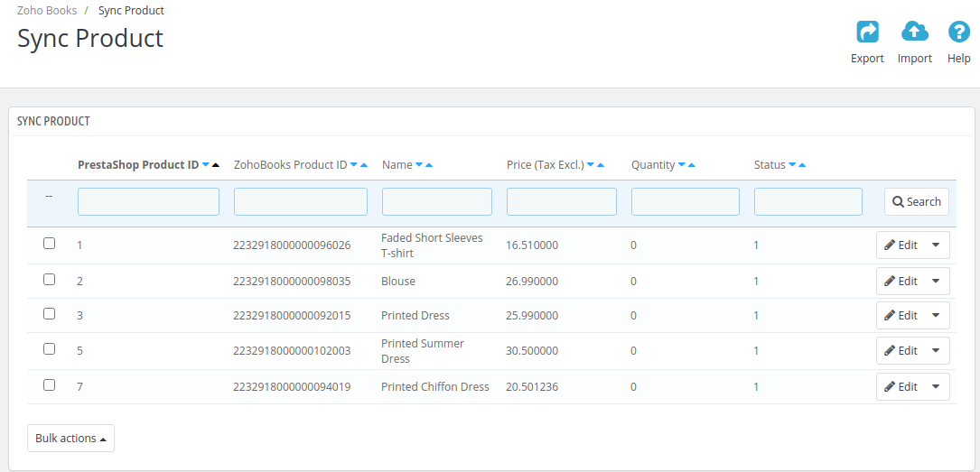980x472 pixels.
Task: Click Zoho ID 2232918000000092015
Action: tap(292, 316)
